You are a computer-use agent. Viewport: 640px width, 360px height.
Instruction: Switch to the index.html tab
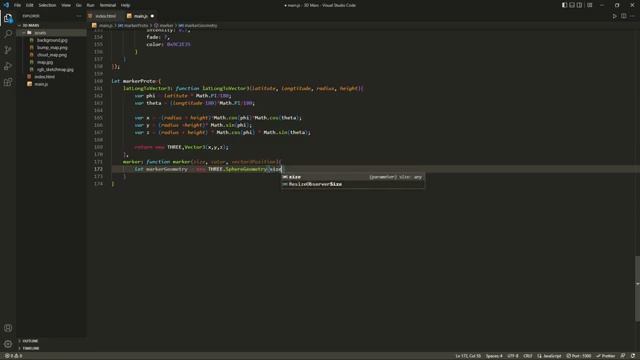click(x=104, y=16)
